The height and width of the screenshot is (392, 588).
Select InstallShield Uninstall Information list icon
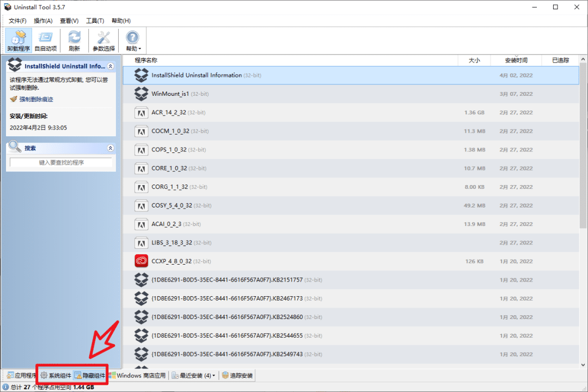142,75
